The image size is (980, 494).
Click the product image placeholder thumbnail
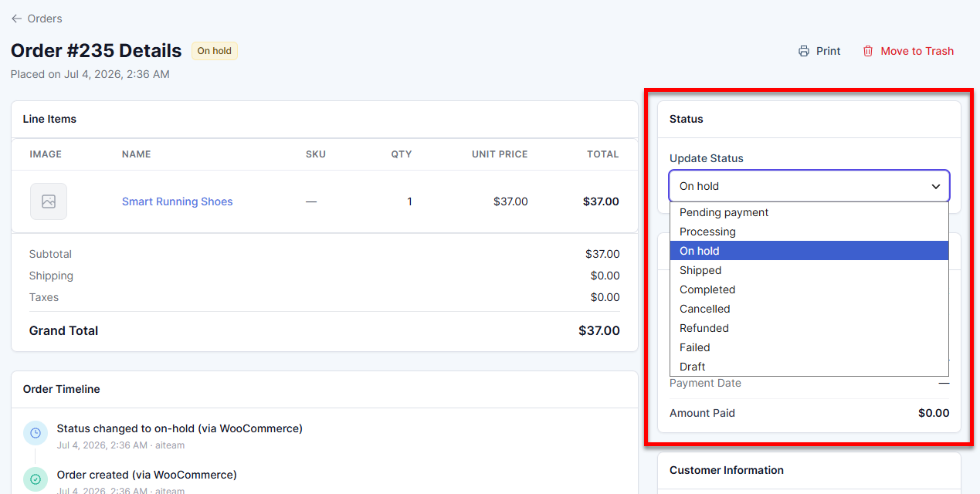coord(49,201)
